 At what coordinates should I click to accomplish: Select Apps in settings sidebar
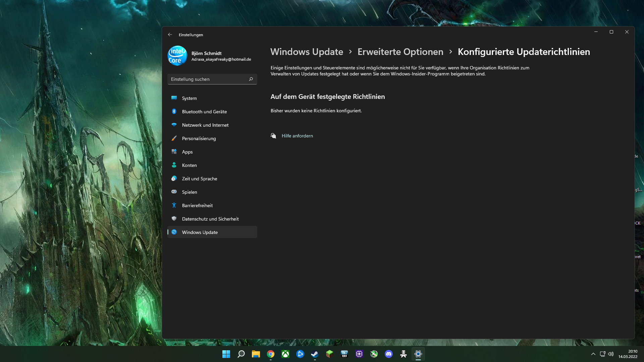187,152
